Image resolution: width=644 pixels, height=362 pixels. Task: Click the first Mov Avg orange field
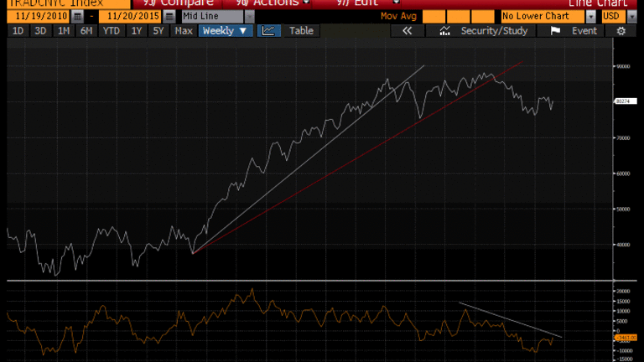434,16
